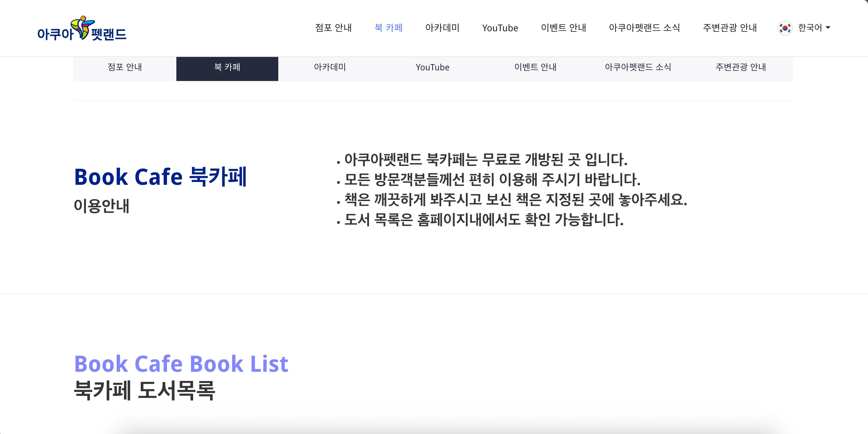Open 이벤트 안내 in top navigation
This screenshot has width=868, height=434.
coord(563,28)
